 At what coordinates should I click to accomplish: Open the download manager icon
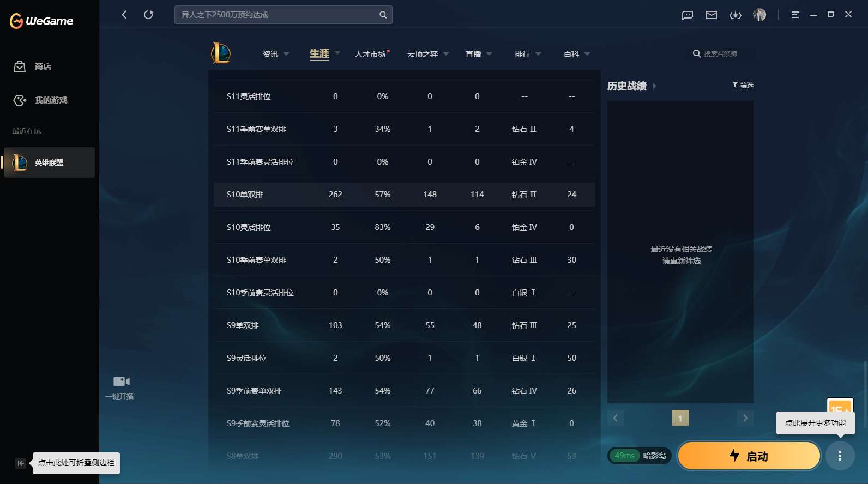pyautogui.click(x=736, y=15)
